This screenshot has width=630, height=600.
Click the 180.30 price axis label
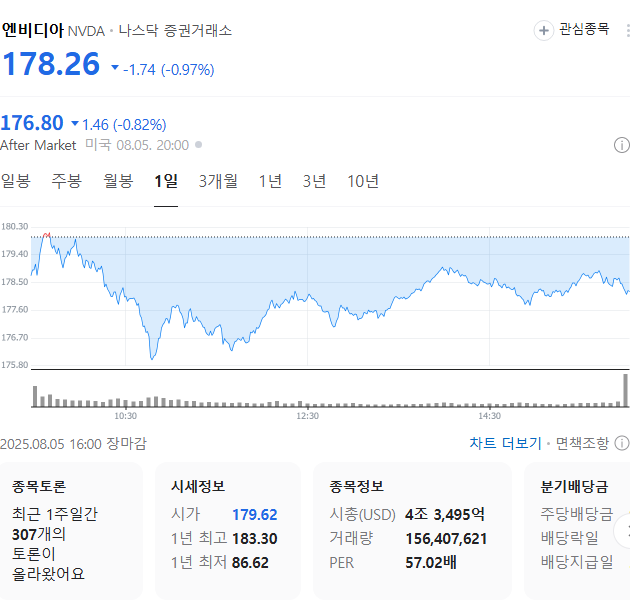click(14, 227)
